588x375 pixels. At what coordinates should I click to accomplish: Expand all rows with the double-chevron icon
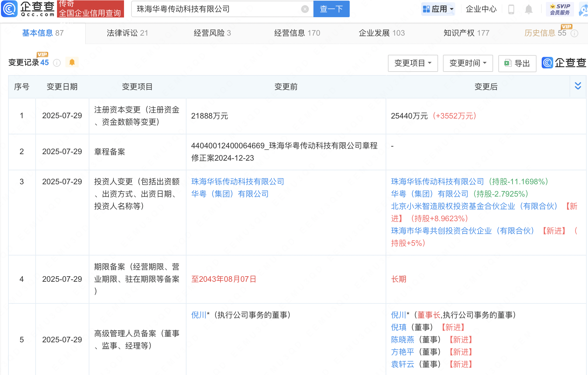tap(578, 86)
